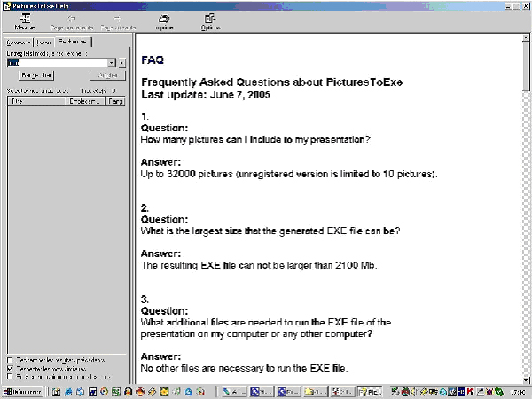Click the Afficher button

pos(108,75)
